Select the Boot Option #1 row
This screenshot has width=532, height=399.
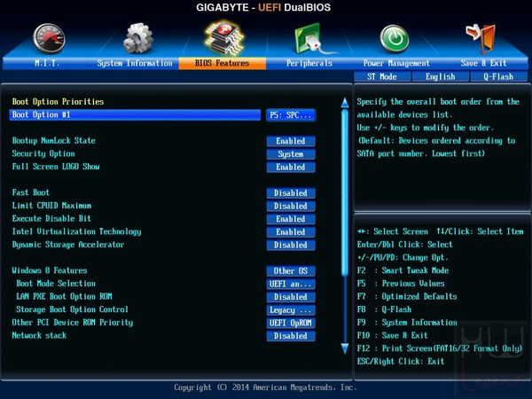(x=135, y=114)
